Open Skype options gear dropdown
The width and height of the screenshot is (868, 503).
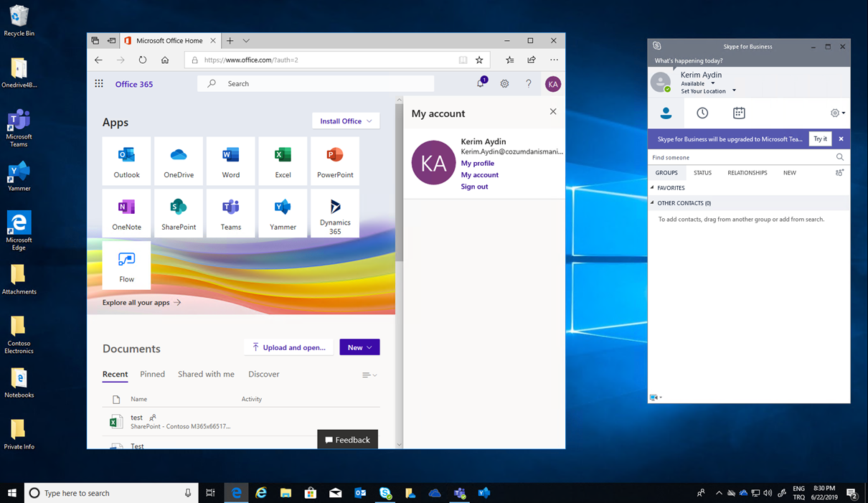(837, 113)
